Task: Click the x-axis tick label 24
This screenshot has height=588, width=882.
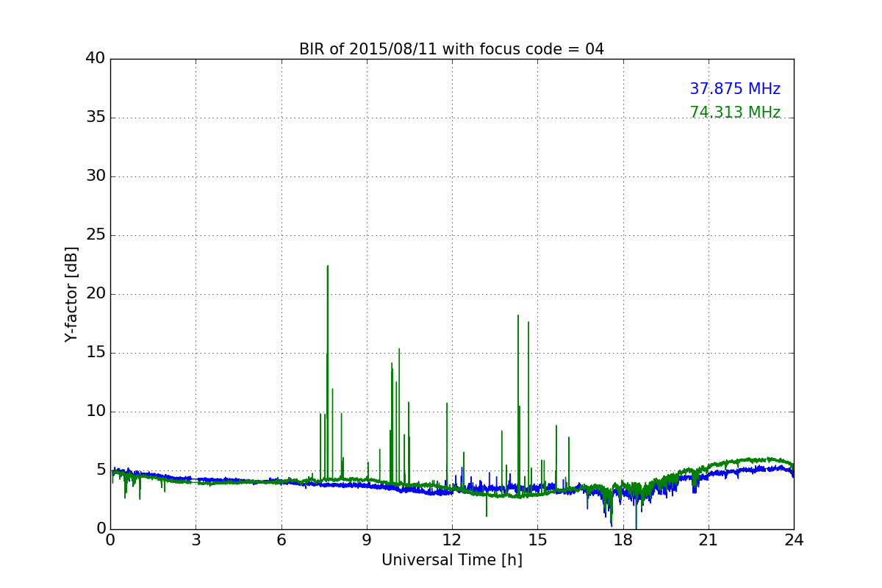Action: [794, 540]
